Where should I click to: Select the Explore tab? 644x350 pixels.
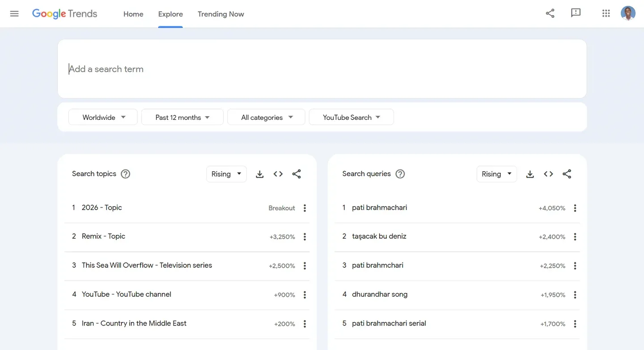[170, 14]
